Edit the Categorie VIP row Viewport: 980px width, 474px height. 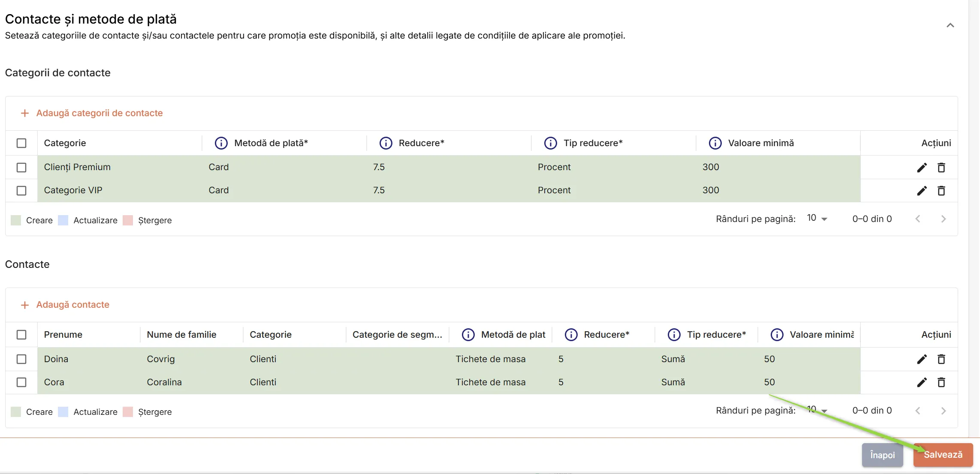coord(922,191)
